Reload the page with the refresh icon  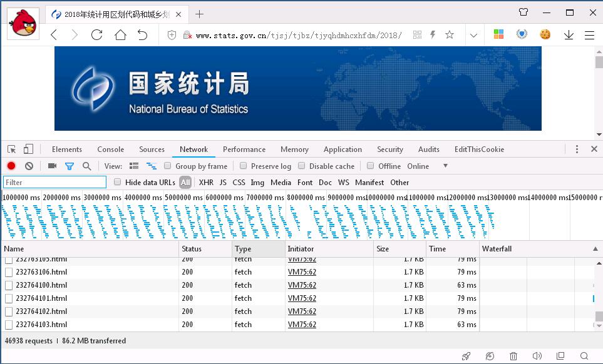point(97,35)
